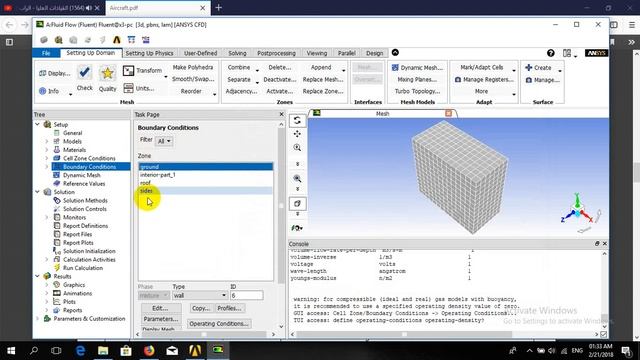Open ANSYS icon on taskbar
The width and height of the screenshot is (640, 360).
[195, 350]
